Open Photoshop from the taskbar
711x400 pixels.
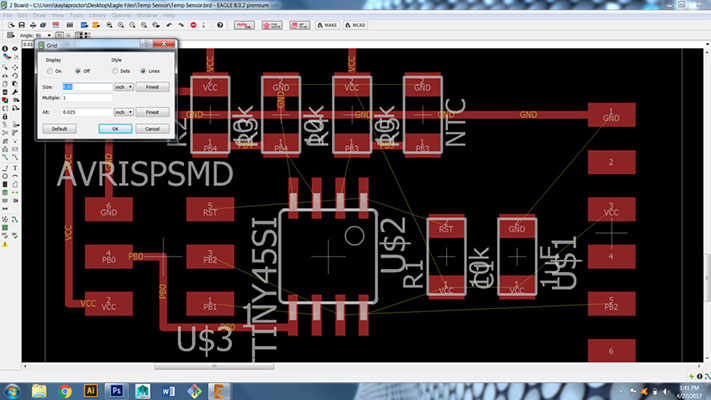[117, 390]
